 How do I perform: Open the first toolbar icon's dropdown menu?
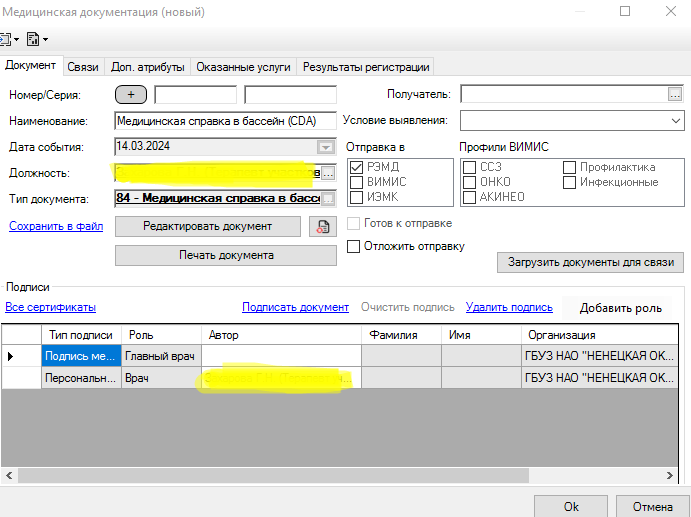click(x=16, y=40)
